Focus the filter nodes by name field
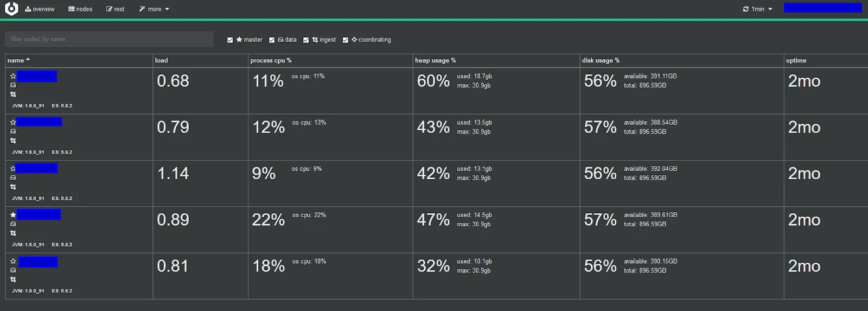The height and width of the screenshot is (311, 868). click(x=109, y=39)
